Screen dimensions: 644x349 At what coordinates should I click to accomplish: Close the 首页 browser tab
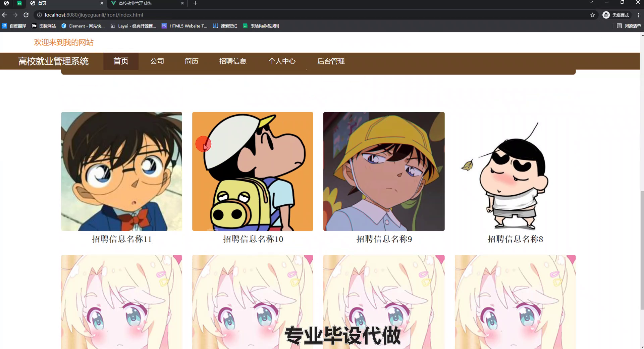102,3
